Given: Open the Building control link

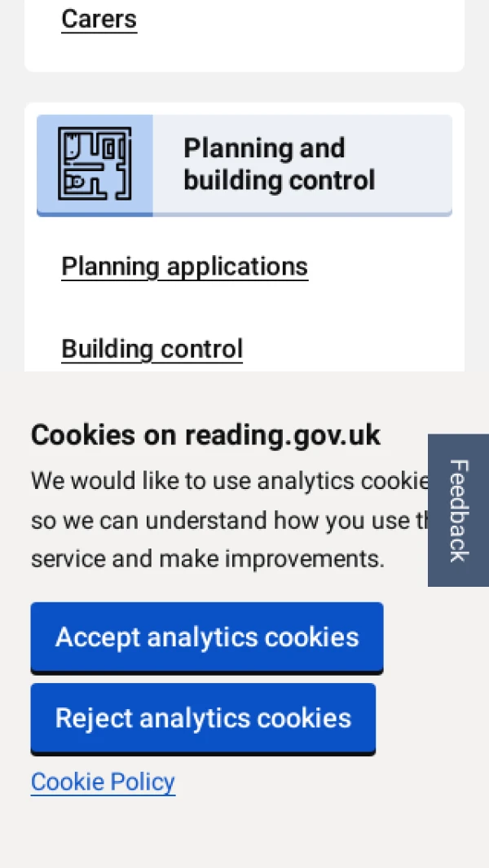Looking at the screenshot, I should click(x=152, y=349).
